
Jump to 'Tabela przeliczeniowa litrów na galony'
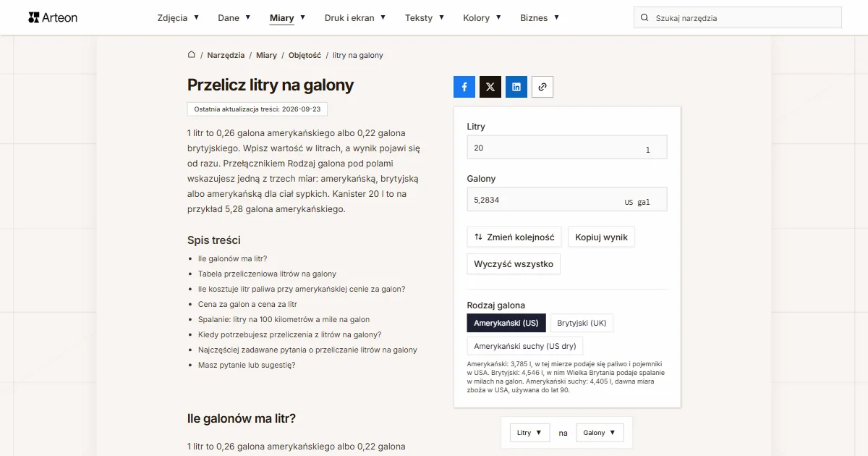pos(267,274)
